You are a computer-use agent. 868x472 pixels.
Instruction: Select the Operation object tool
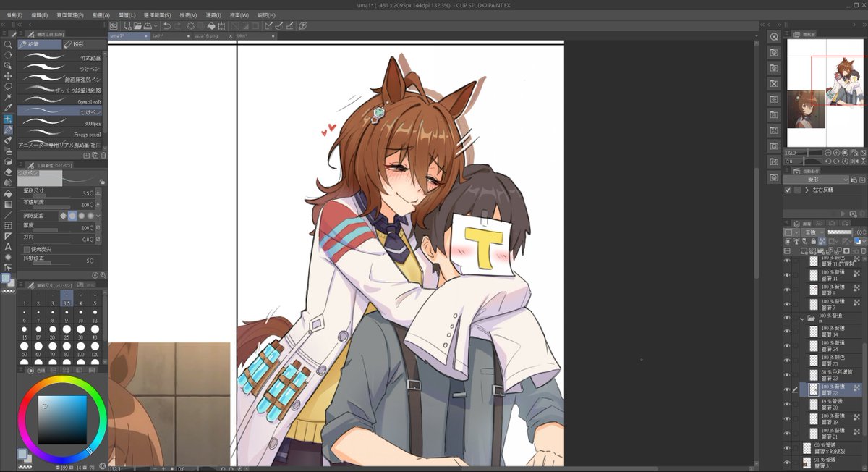pyautogui.click(x=8, y=64)
